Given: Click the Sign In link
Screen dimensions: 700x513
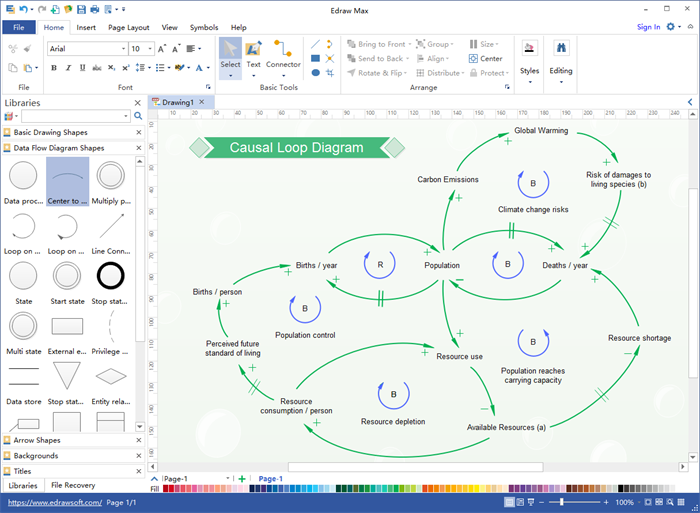Looking at the screenshot, I should [648, 27].
